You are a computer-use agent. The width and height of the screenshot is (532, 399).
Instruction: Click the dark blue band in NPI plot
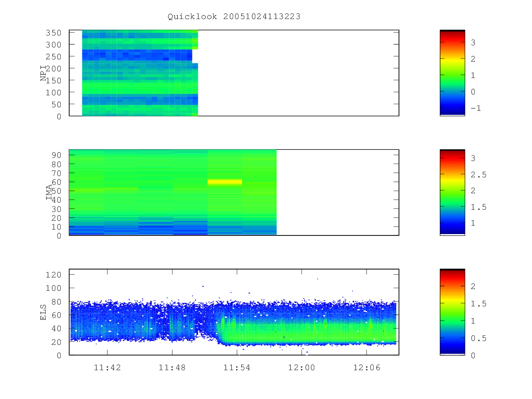click(x=137, y=55)
